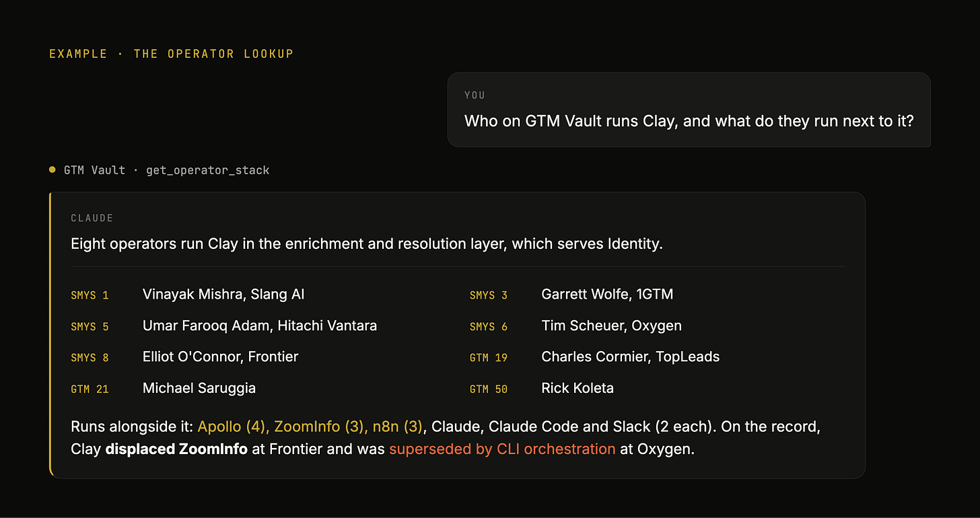
Task: Select 'Tim Scheuer, Oxygen' entry
Action: point(611,326)
